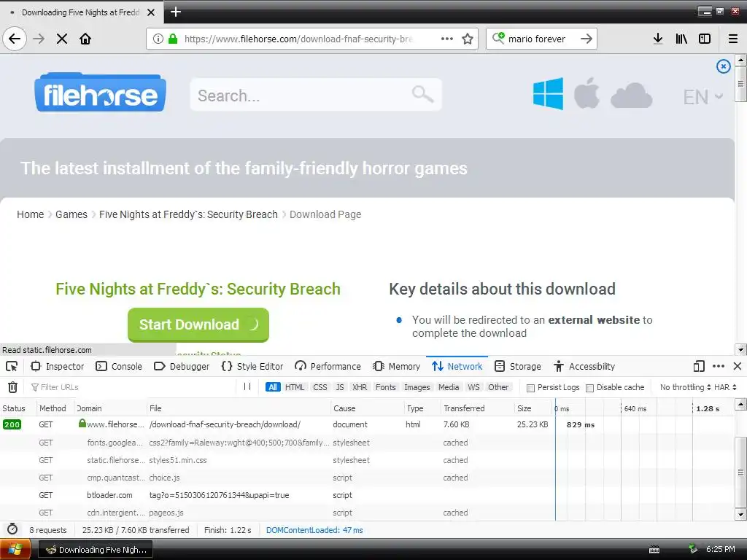The height and width of the screenshot is (560, 747).
Task: Select the Windows platform icon
Action: coord(548,93)
